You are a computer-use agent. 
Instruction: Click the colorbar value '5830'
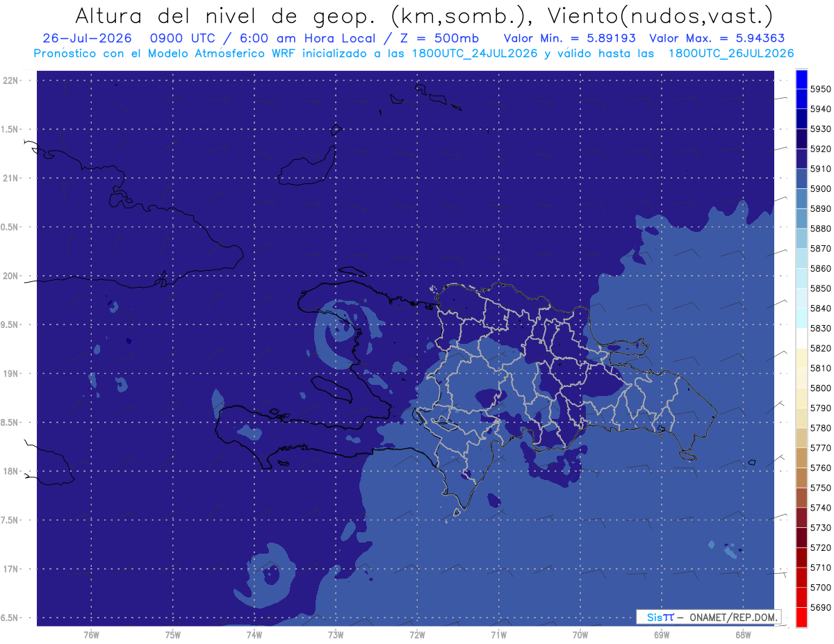(x=820, y=328)
